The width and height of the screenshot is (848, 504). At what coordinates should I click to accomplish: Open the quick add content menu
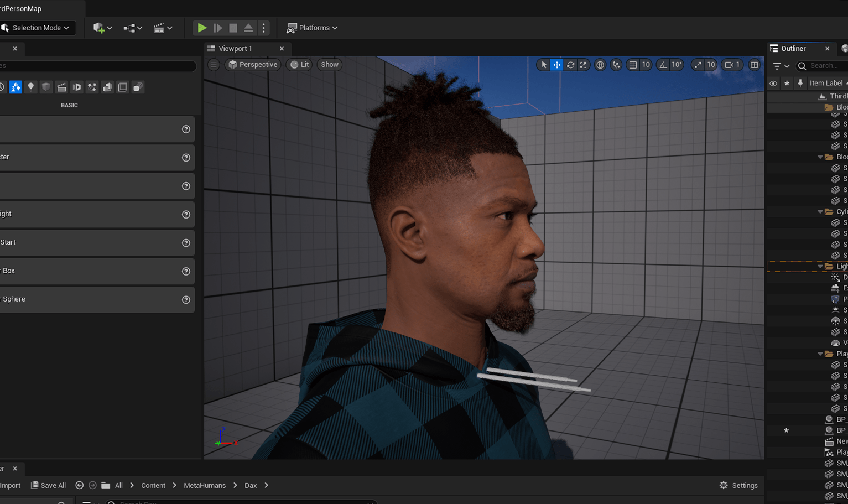(103, 28)
